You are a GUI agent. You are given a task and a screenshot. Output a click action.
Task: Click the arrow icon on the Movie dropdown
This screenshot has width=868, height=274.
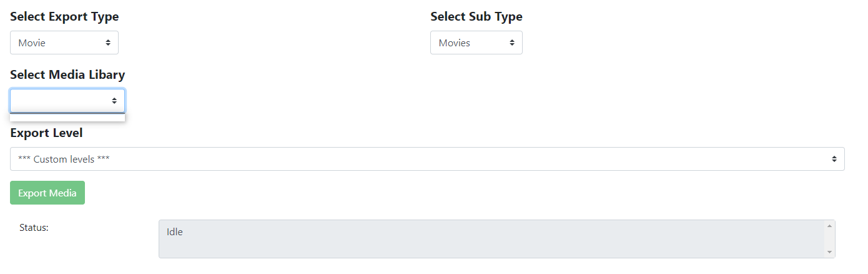click(x=108, y=43)
